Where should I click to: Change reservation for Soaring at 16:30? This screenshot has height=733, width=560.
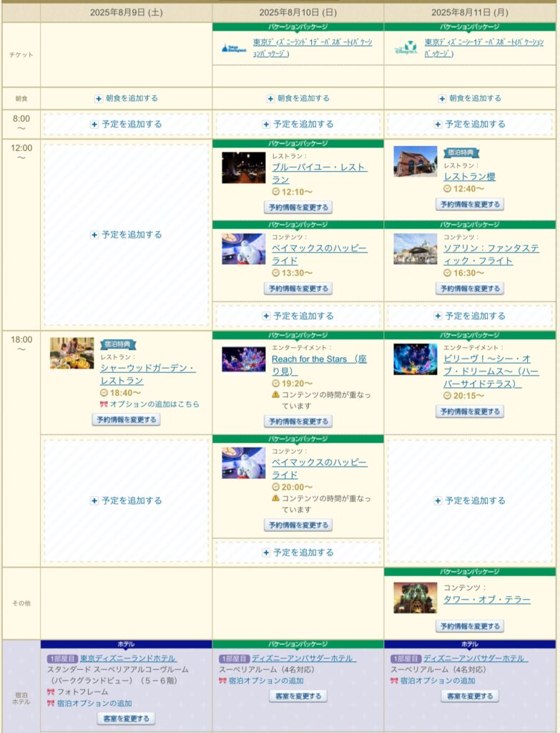pos(470,288)
